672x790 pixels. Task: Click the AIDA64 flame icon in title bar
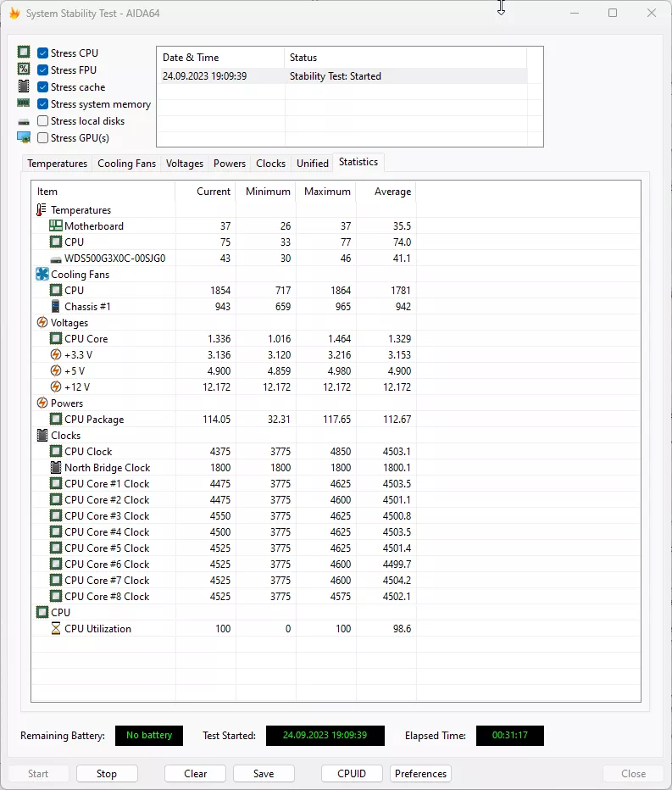pos(14,13)
